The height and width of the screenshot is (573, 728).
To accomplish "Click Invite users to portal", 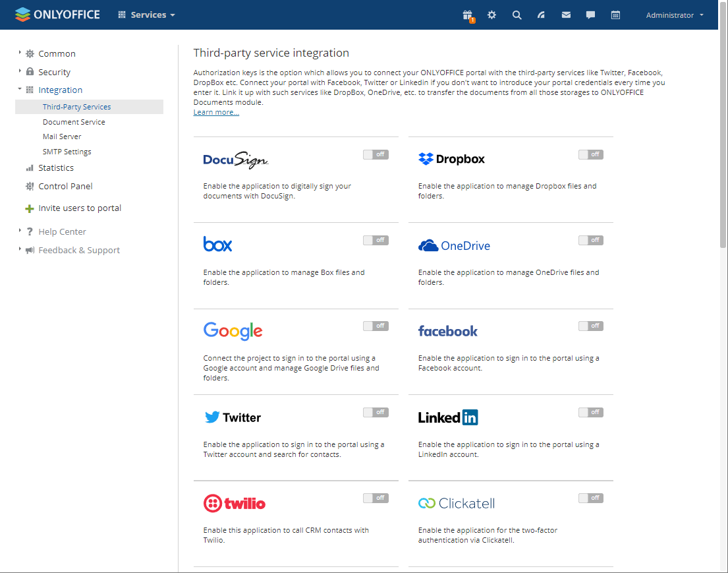I will pyautogui.click(x=80, y=208).
